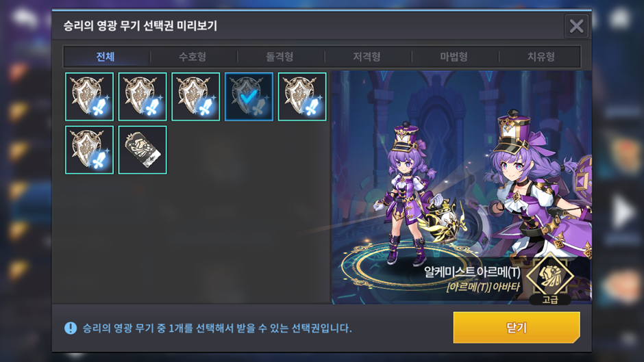Click the blue exclamation info icon
Image resolution: width=644 pixels, height=362 pixels.
[71, 328]
